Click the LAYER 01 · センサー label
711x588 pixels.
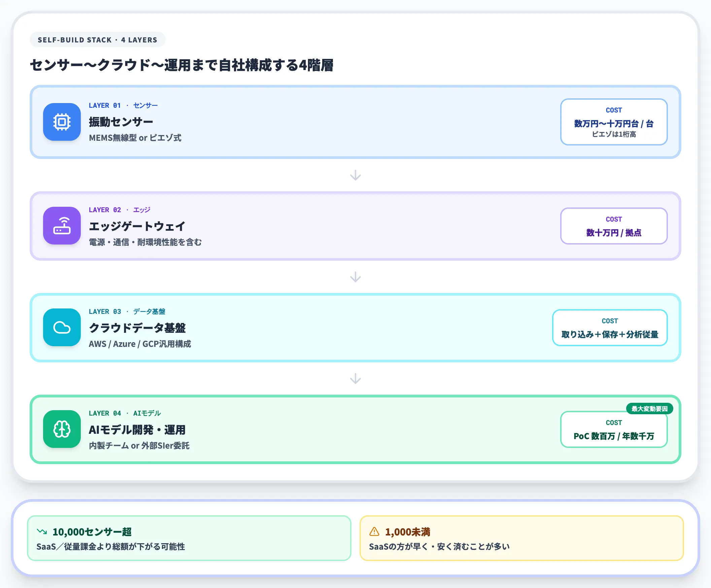[x=123, y=105]
